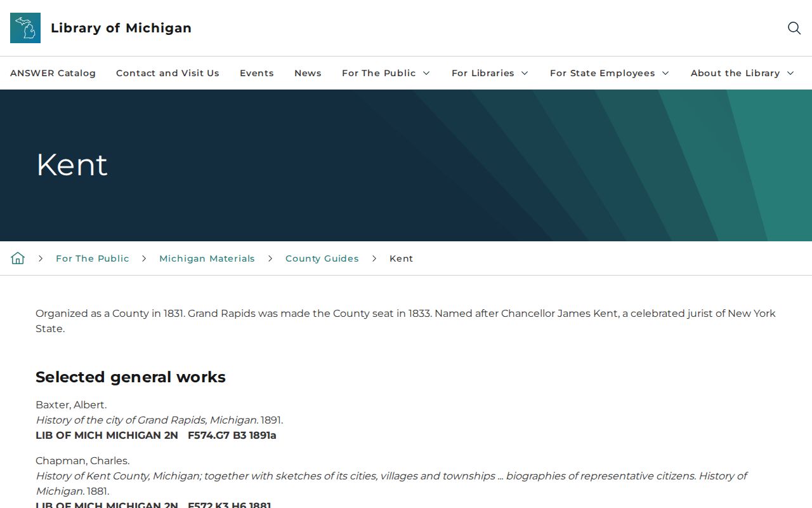Click the Selected general works heading
This screenshot has width=812, height=508.
point(131,377)
